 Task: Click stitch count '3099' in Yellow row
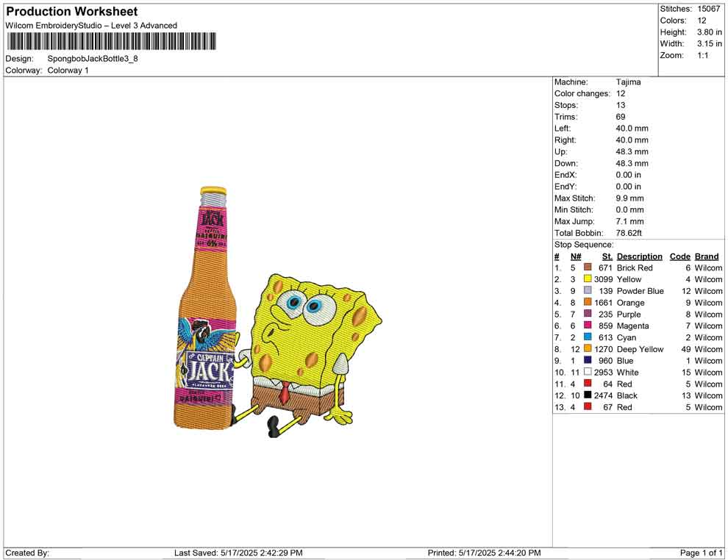point(603,279)
